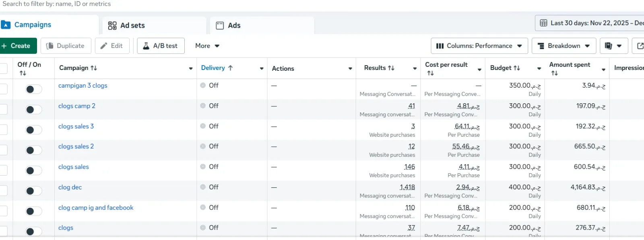Open the Actions column header dropdown
This screenshot has height=240, width=644.
point(350,69)
